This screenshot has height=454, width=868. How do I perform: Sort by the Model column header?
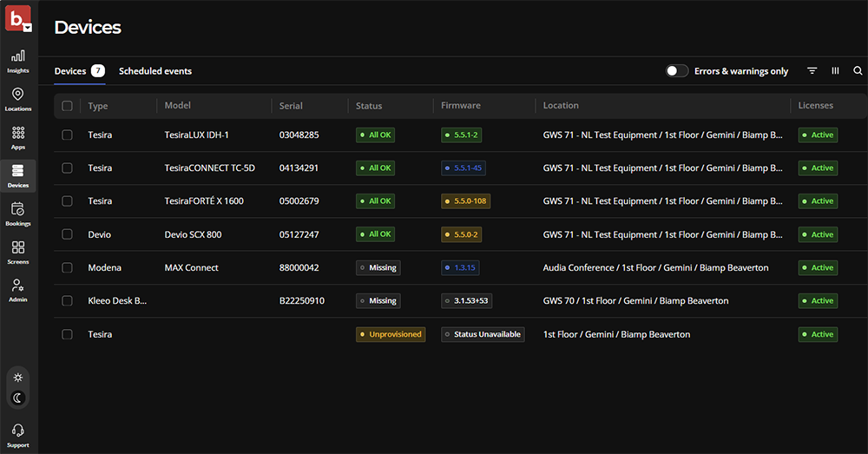(x=177, y=105)
